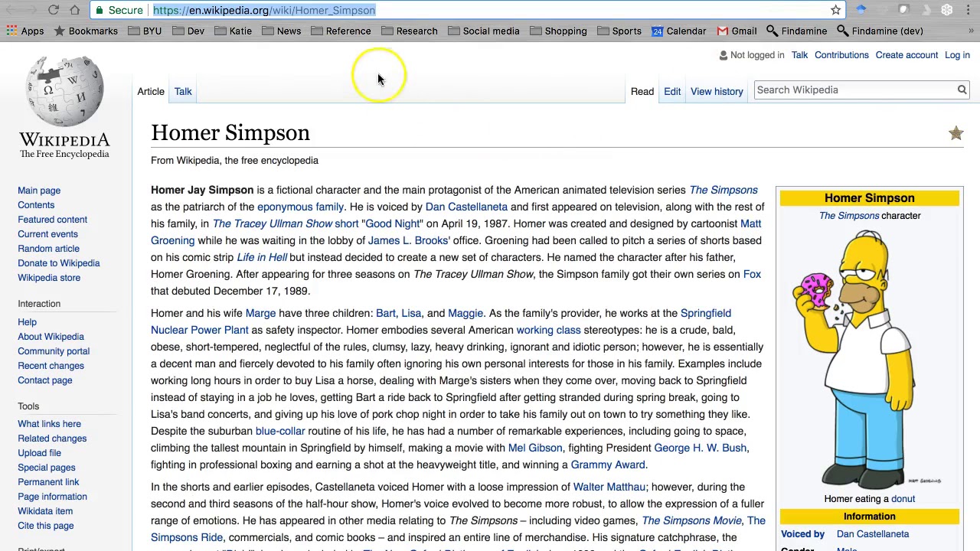Go to browser home page icon
The height and width of the screenshot is (551, 980).
point(74,10)
